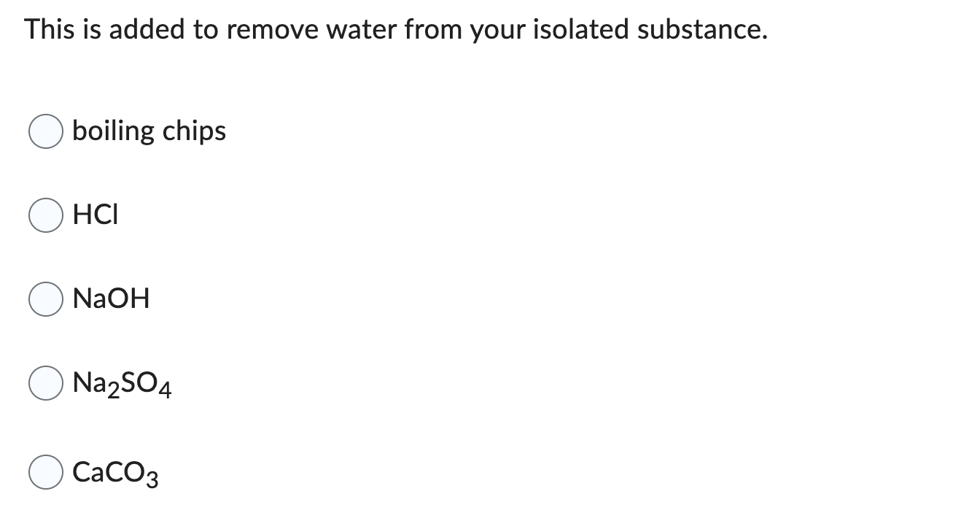Click the NaOH option text
Viewport: 980px width, 521px height.
tap(111, 298)
